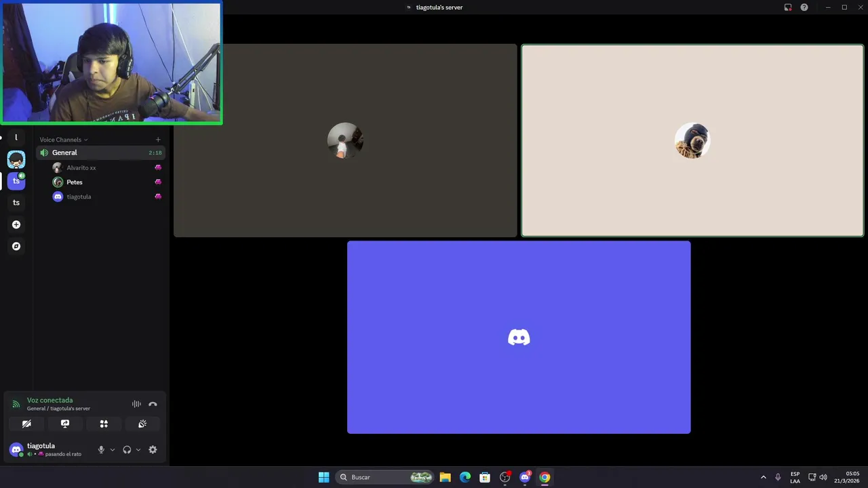Expand the microphone input options arrow
The height and width of the screenshot is (488, 868).
click(x=113, y=449)
